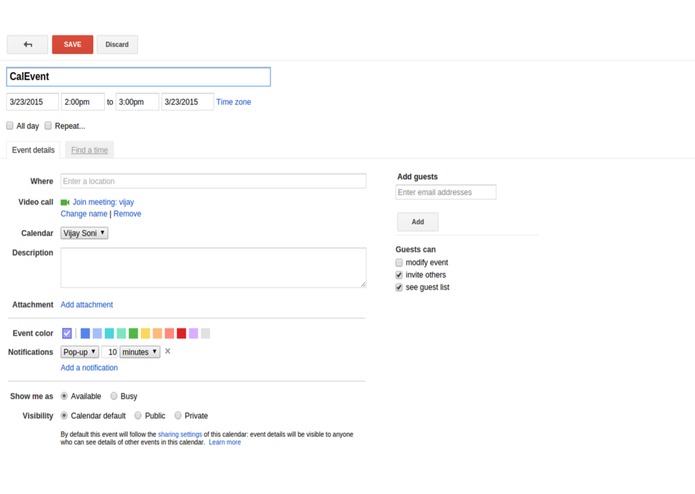Pick the purple event color
The width and height of the screenshot is (695, 494).
point(193,333)
